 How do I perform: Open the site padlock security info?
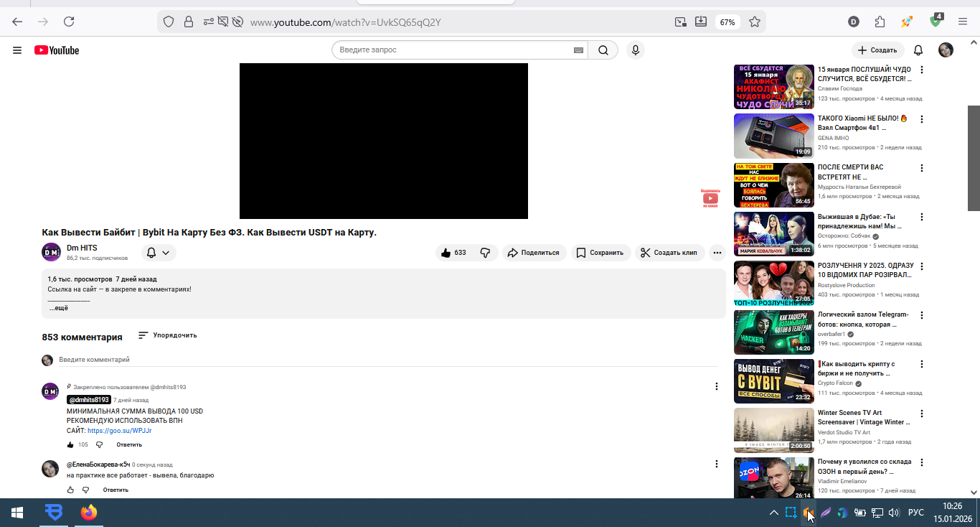pyautogui.click(x=188, y=22)
